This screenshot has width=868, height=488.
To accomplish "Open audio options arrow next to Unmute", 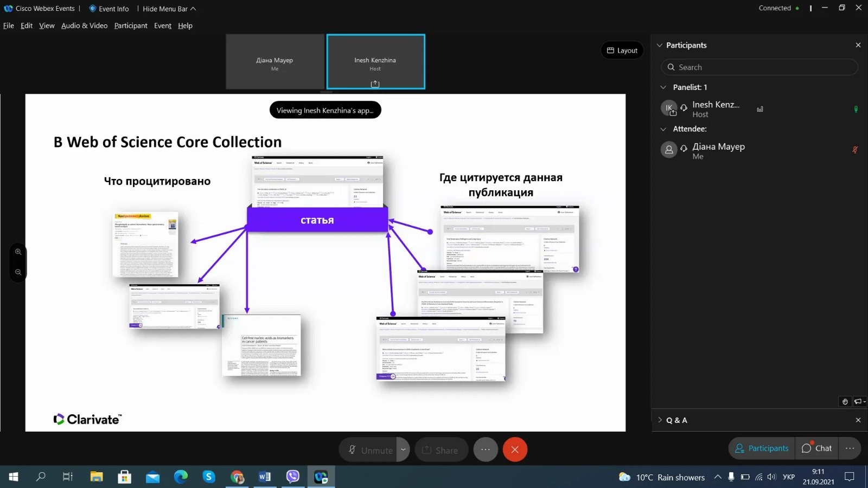I will click(x=403, y=450).
